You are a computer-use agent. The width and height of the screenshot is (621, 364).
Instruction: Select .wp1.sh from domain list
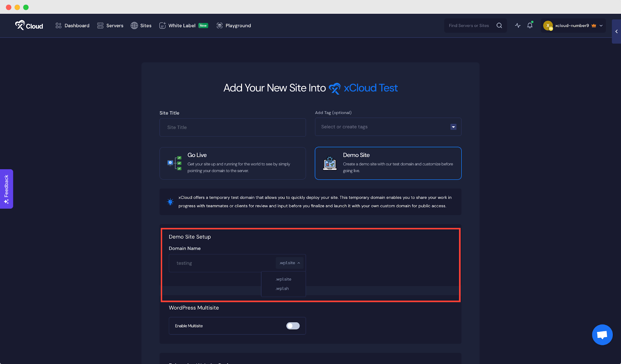tap(282, 288)
